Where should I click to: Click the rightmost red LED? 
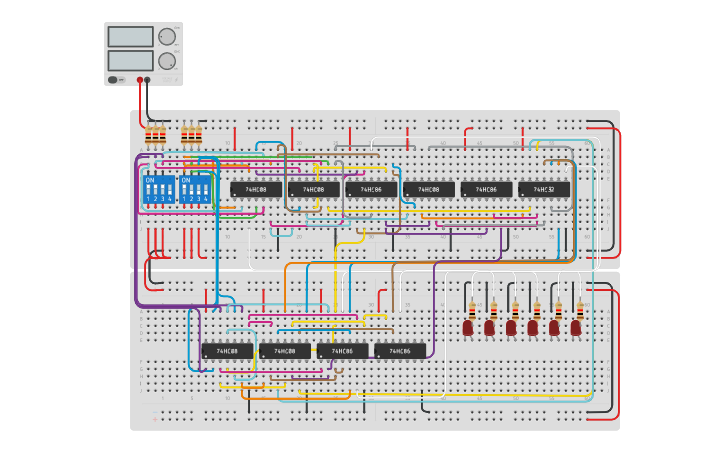point(576,327)
